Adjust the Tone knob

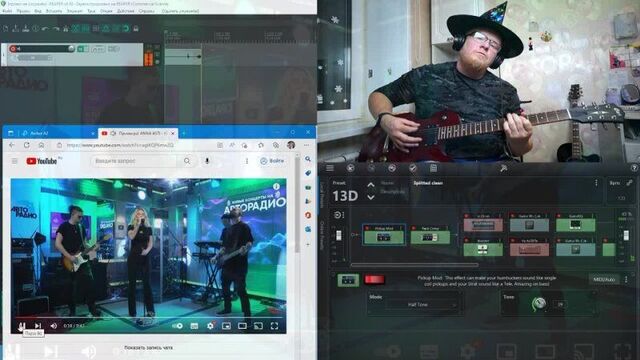point(539,304)
